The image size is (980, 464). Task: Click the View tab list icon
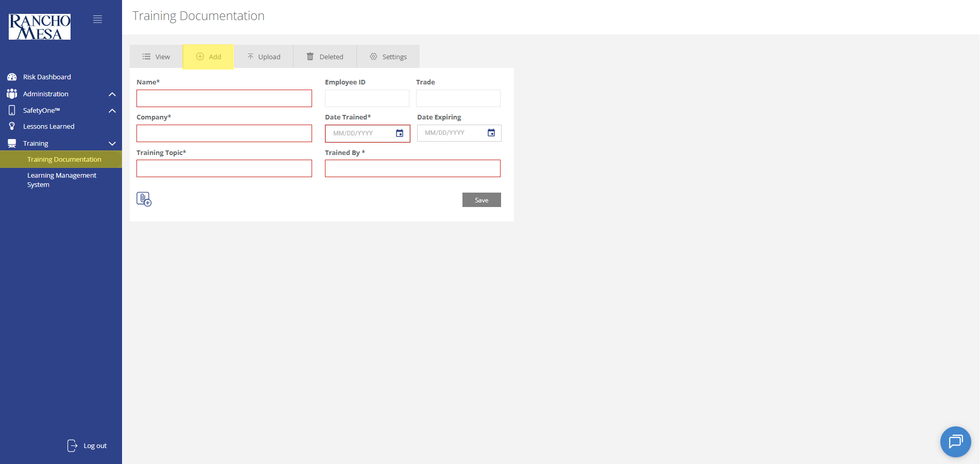(147, 57)
